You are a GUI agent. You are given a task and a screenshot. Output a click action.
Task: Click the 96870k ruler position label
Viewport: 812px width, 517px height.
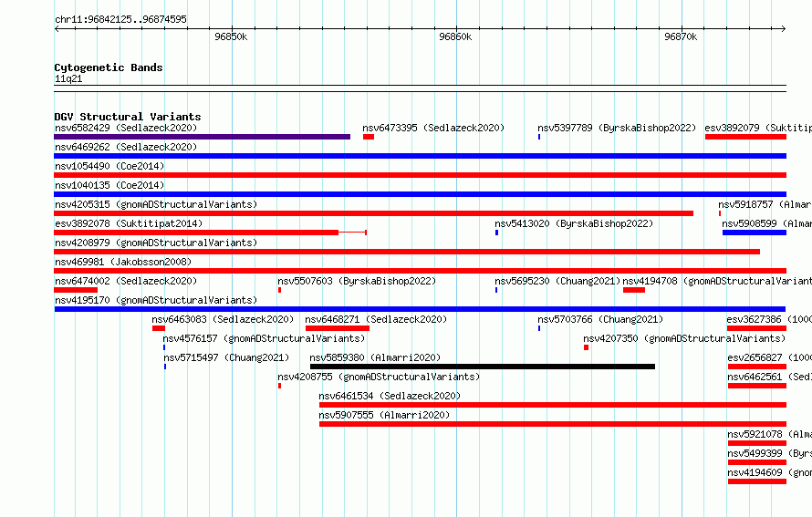point(681,36)
